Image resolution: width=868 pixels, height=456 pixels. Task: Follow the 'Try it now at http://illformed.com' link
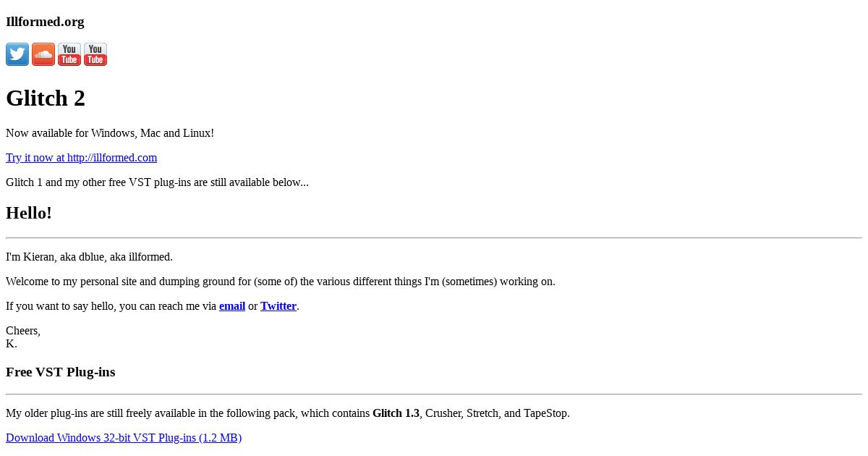(81, 158)
